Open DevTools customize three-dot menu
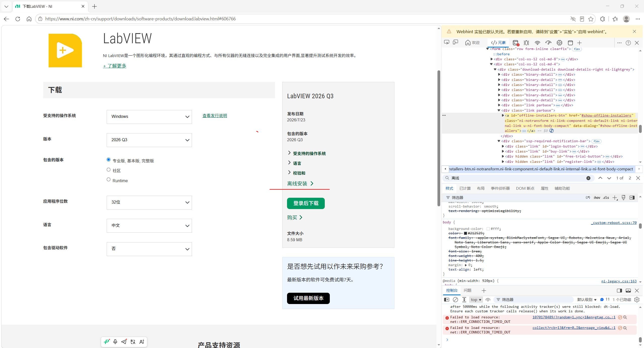The width and height of the screenshot is (644, 348). 620,43
